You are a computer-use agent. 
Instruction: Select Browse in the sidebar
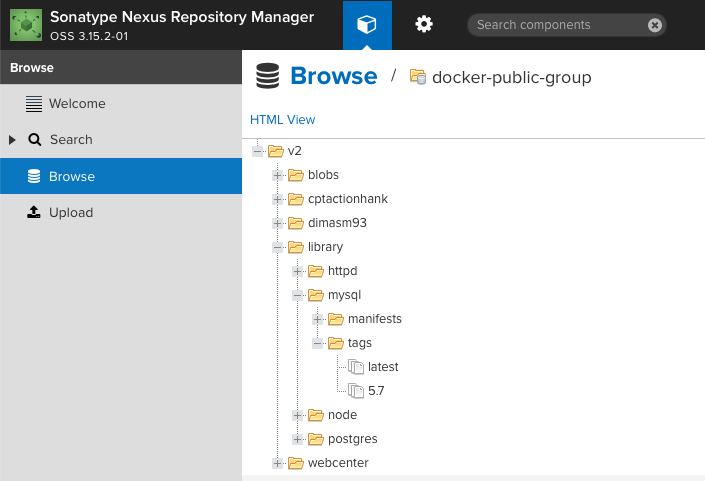coord(121,176)
